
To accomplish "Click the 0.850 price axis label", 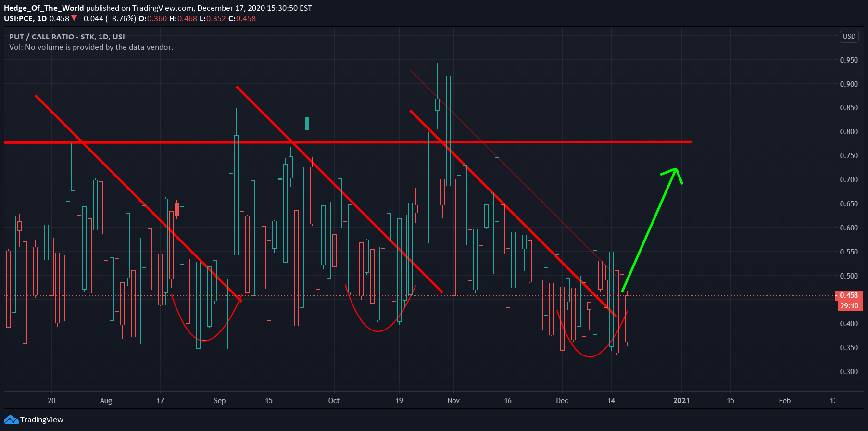I will (849, 108).
